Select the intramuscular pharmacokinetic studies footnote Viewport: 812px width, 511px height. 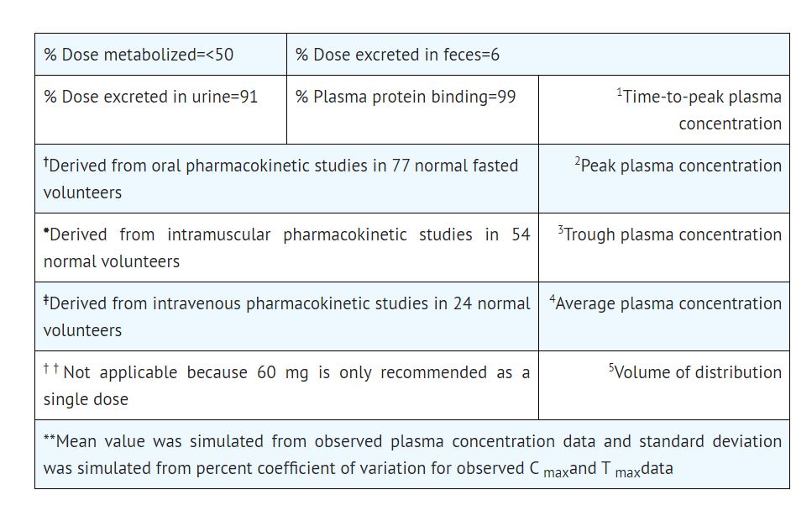point(286,248)
